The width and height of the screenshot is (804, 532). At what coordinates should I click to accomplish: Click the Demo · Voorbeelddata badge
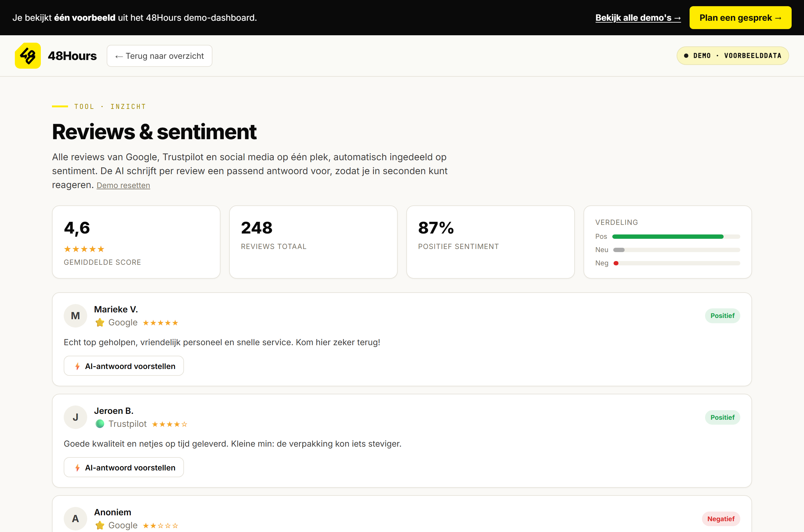(x=733, y=56)
